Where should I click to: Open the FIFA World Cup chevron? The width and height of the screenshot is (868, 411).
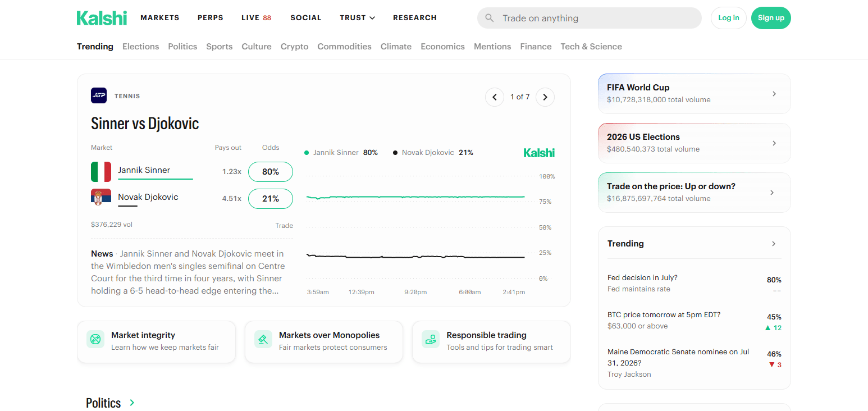pyautogui.click(x=774, y=94)
